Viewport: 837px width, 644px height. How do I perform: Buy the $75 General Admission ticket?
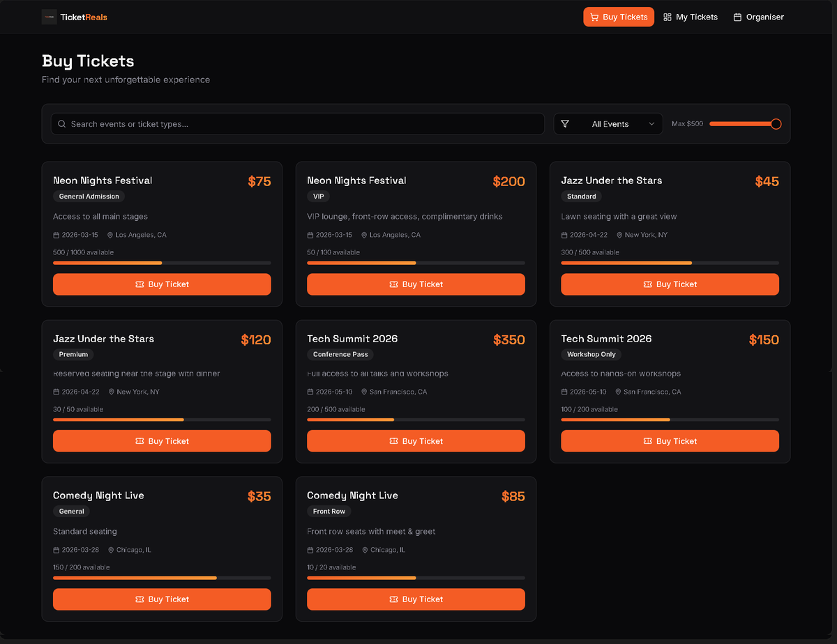click(162, 284)
